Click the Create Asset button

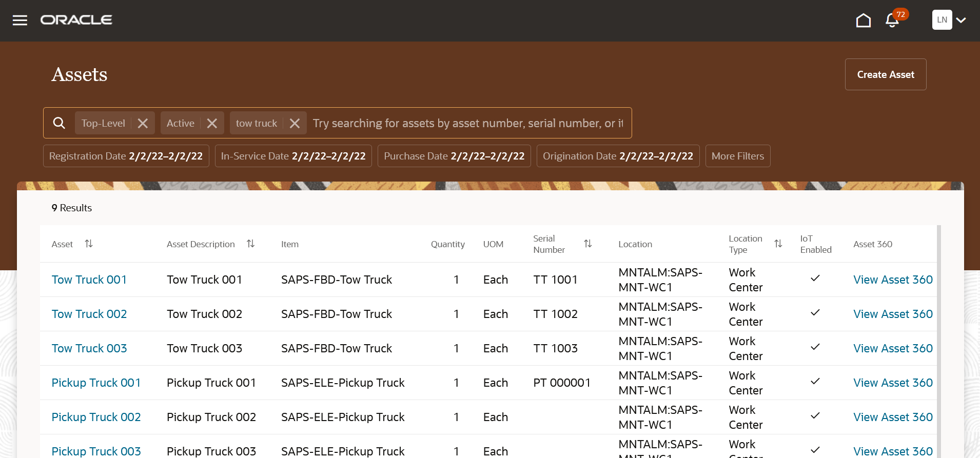885,74
